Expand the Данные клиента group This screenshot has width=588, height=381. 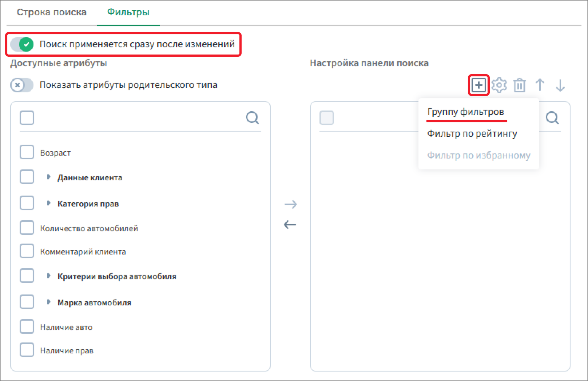click(49, 177)
